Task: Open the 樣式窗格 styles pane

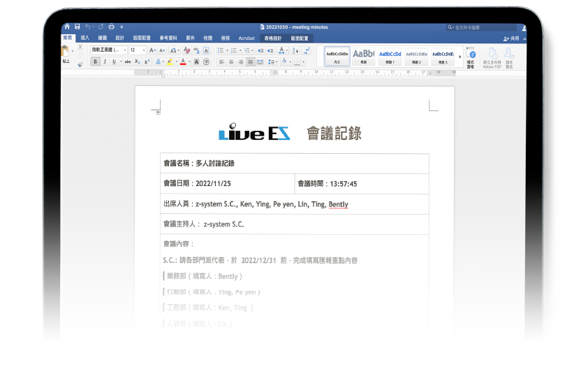Action: (471, 57)
